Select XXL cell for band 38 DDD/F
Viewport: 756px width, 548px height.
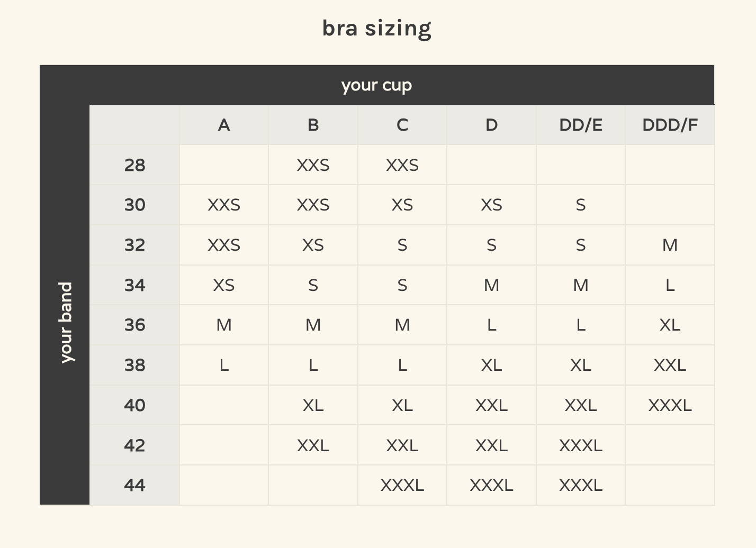pyautogui.click(x=670, y=365)
